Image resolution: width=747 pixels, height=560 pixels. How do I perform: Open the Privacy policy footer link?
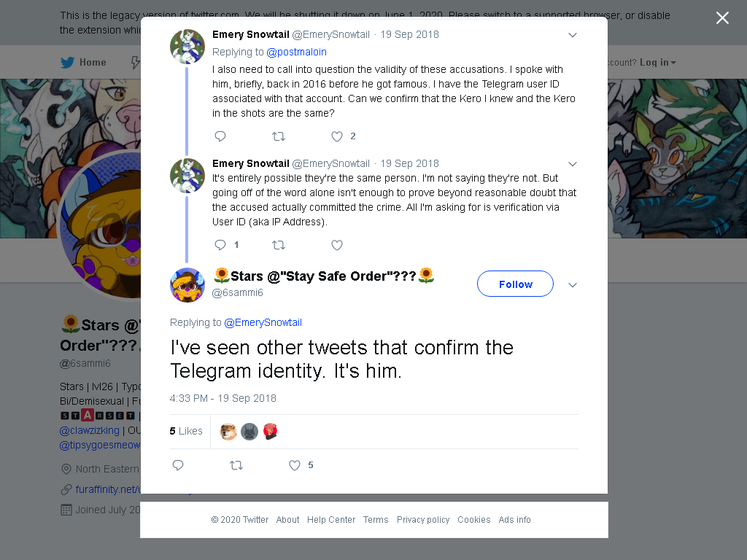coord(423,519)
